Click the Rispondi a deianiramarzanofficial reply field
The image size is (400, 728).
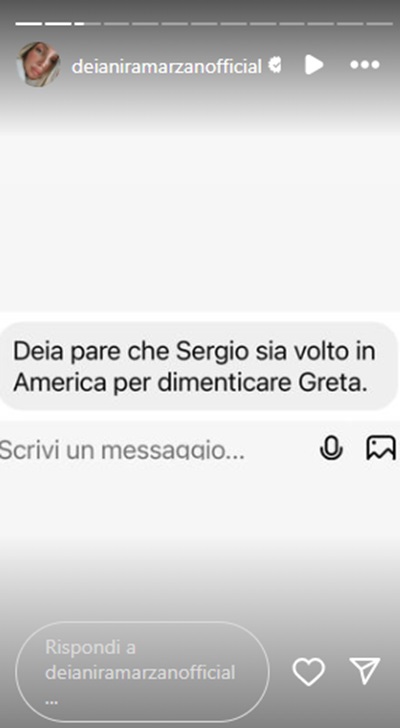(142, 672)
